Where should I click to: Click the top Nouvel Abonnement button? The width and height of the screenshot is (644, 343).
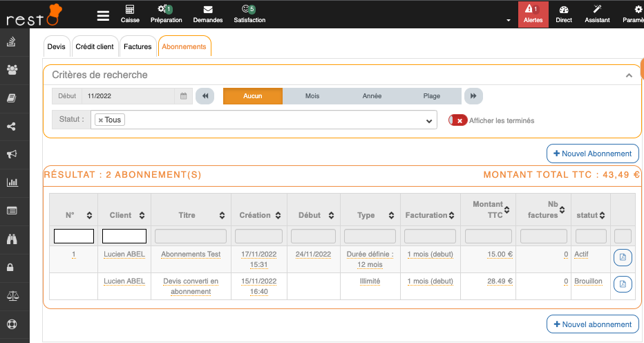(592, 154)
